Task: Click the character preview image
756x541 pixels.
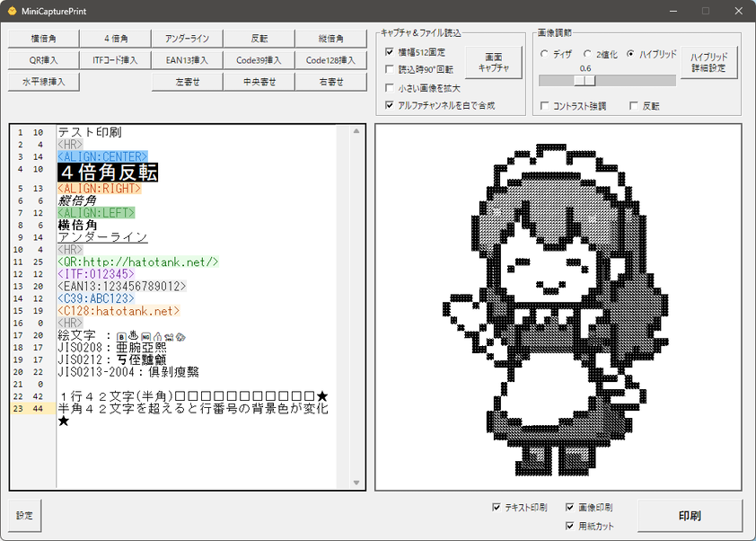Action: click(x=558, y=307)
